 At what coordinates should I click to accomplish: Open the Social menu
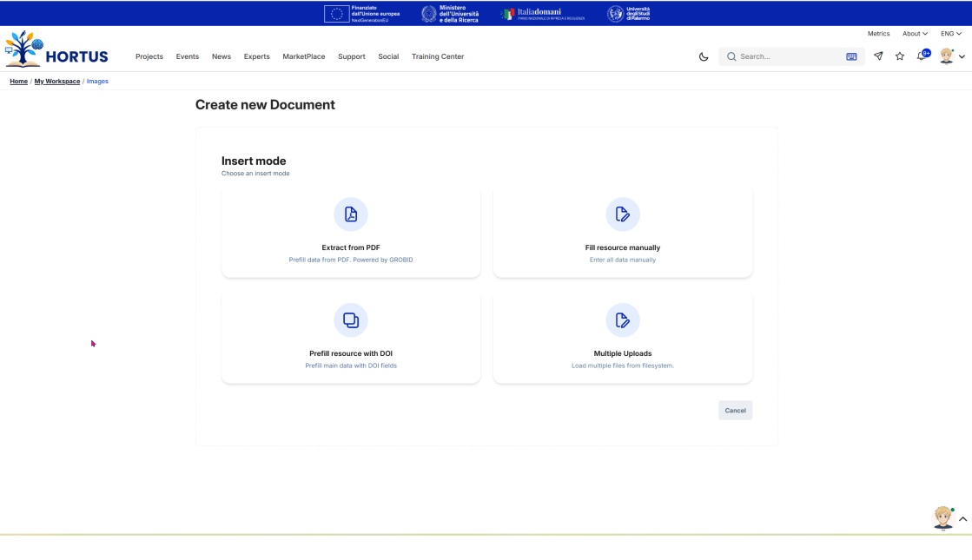pos(388,56)
